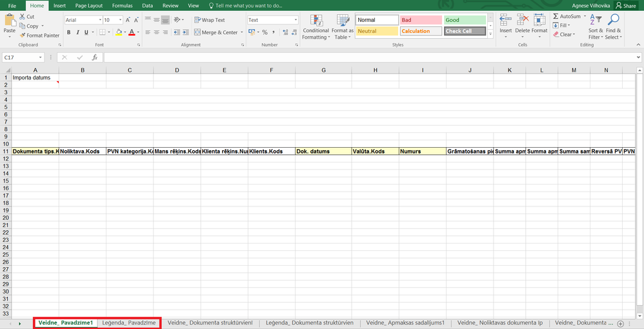Click the Increase Decimal icon

pyautogui.click(x=285, y=32)
